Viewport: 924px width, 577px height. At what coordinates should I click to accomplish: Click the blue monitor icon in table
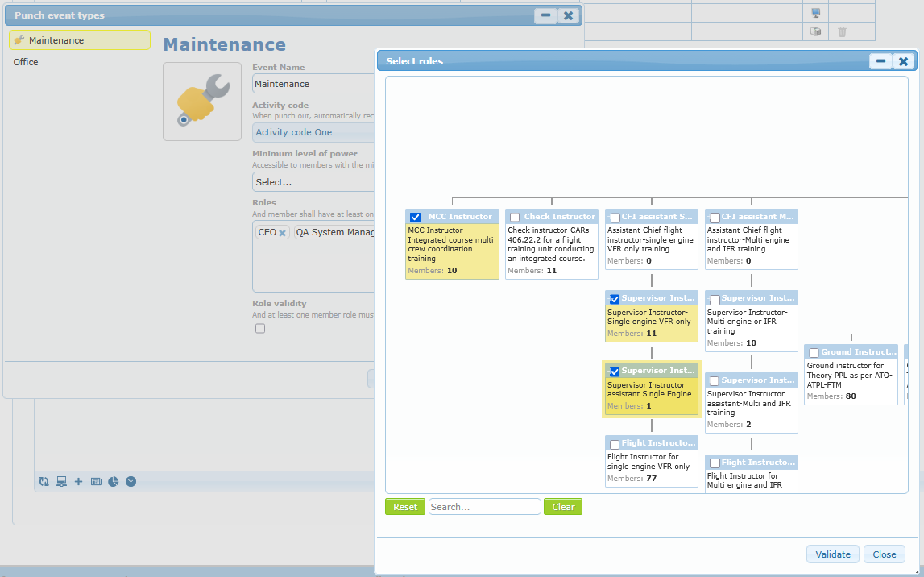[815, 13]
